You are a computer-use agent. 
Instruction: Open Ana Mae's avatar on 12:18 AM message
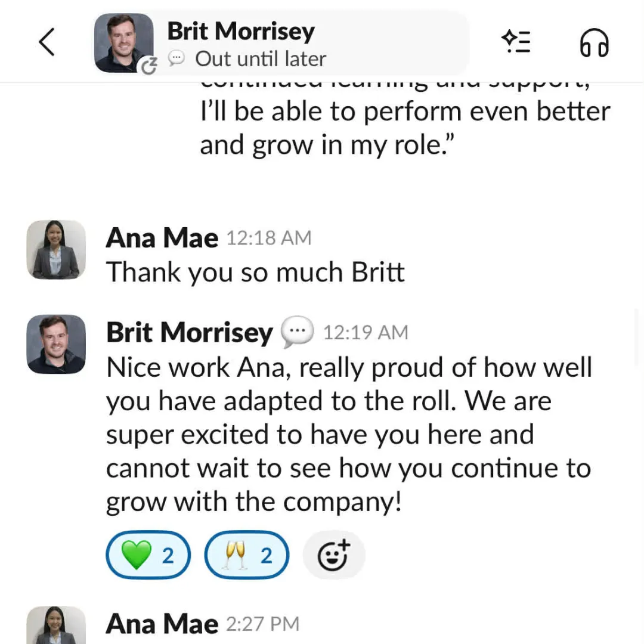click(x=56, y=249)
